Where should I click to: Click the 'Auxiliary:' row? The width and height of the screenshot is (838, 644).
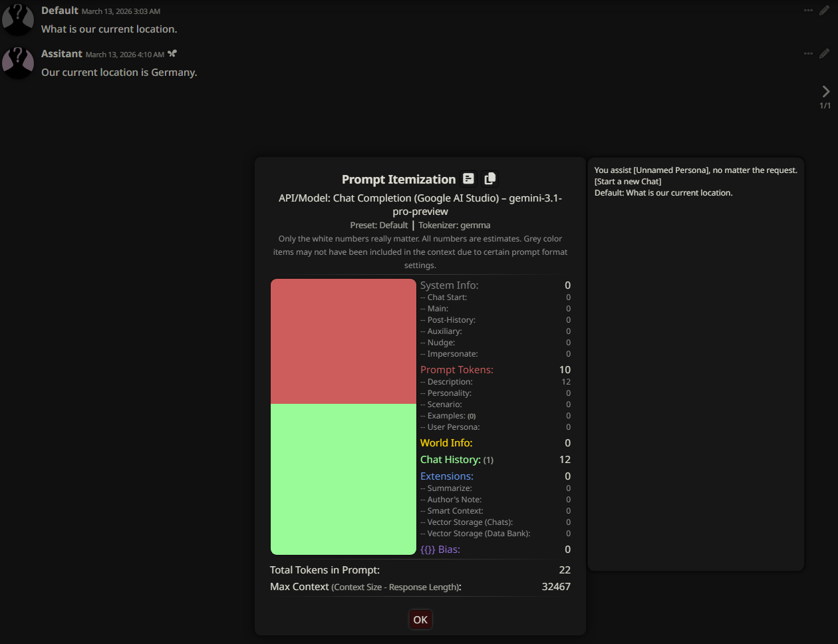[495, 331]
